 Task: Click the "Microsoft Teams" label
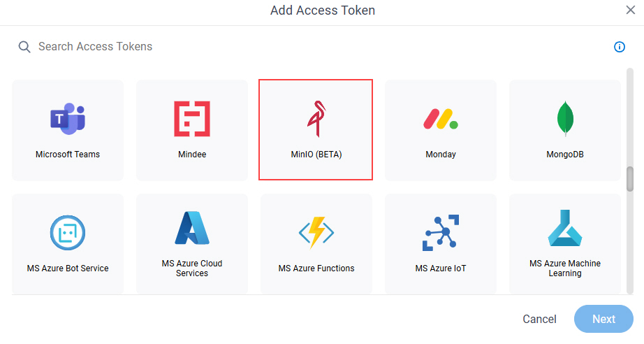tap(68, 155)
